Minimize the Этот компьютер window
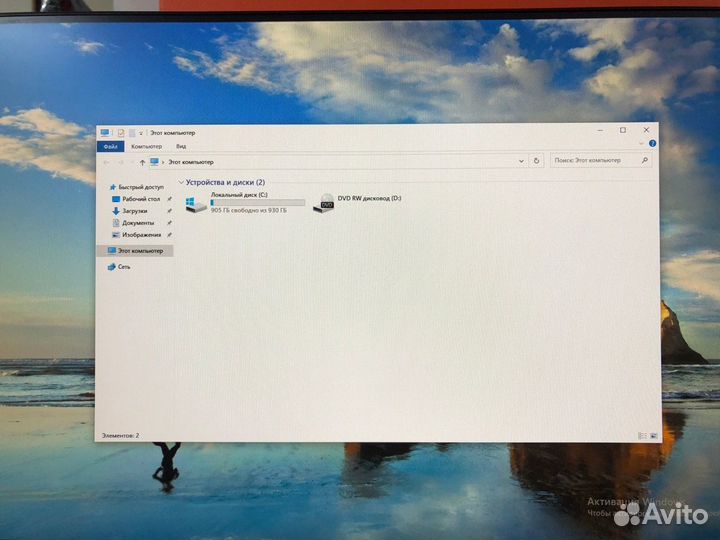720x540 pixels. coord(600,130)
